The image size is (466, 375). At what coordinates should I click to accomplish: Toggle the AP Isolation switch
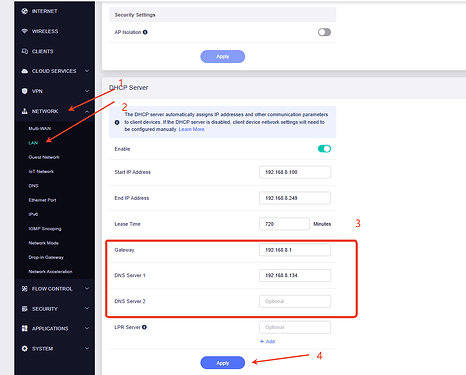coord(324,32)
